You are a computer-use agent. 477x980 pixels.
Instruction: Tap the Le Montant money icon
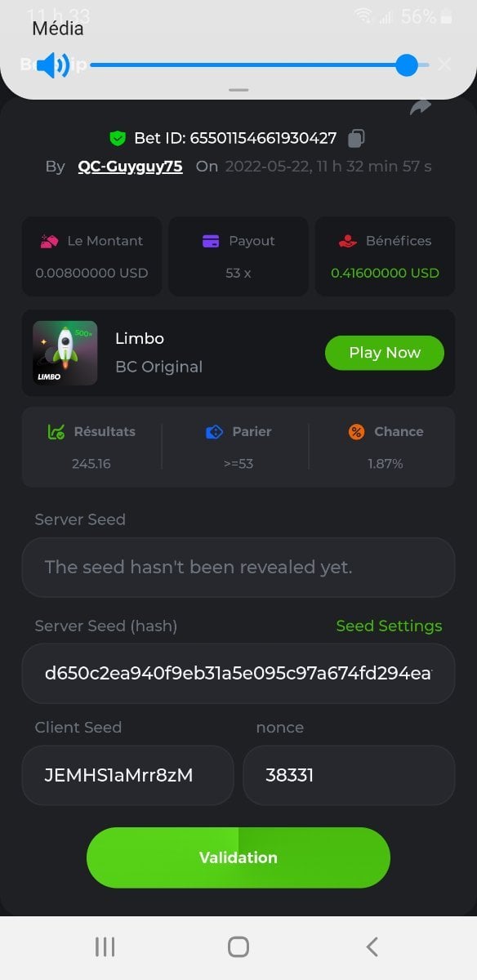click(x=49, y=241)
